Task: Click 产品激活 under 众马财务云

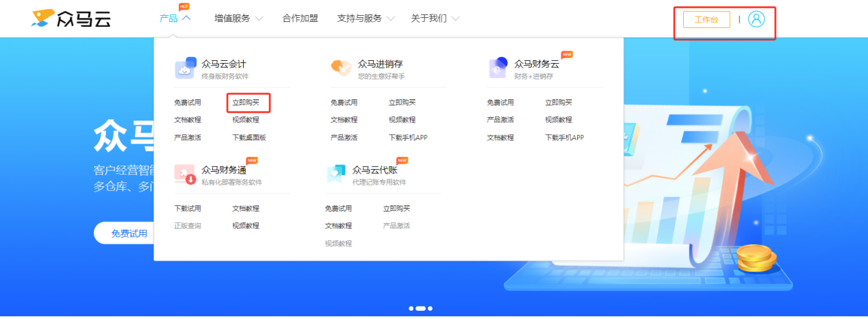Action: pos(500,120)
